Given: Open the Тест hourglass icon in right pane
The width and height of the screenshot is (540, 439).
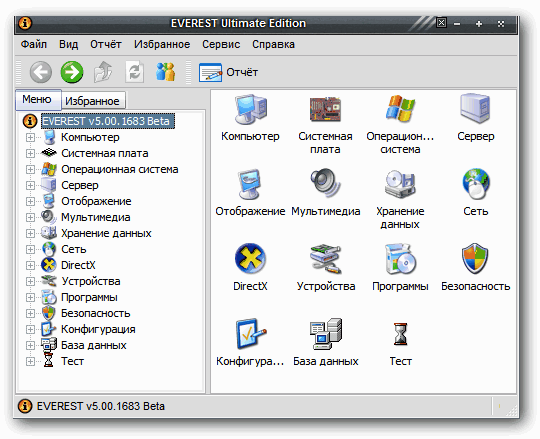Looking at the screenshot, I should [x=400, y=334].
